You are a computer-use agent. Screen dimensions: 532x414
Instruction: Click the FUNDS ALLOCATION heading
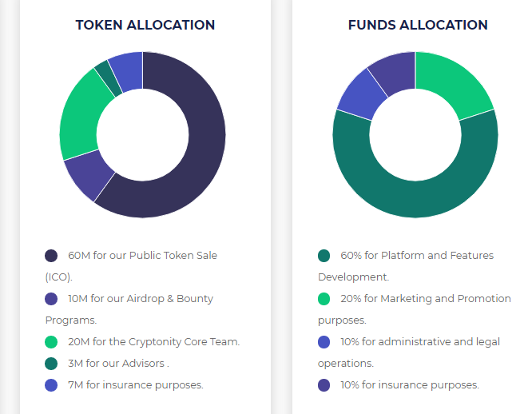pos(418,25)
